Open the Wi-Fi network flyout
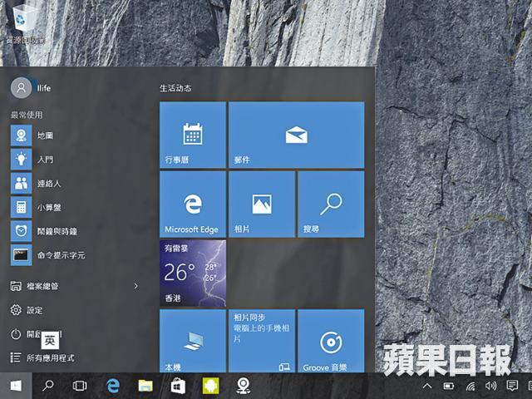532x399 pixels. click(470, 386)
